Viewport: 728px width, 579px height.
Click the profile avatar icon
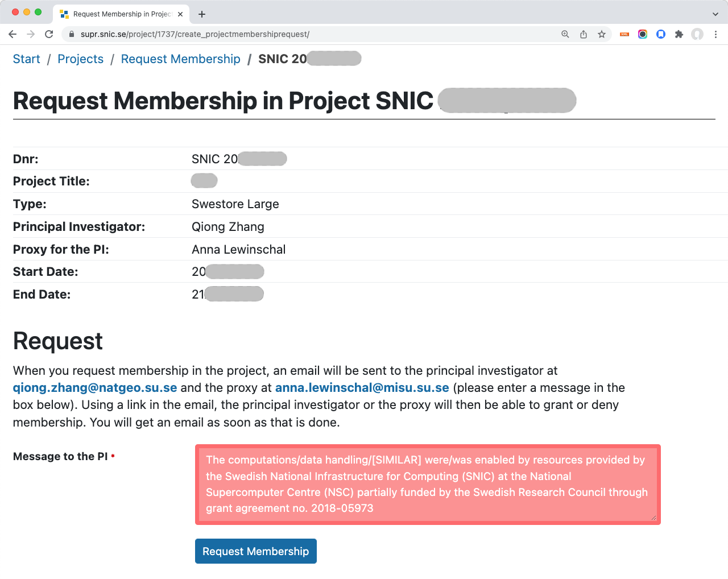point(697,34)
